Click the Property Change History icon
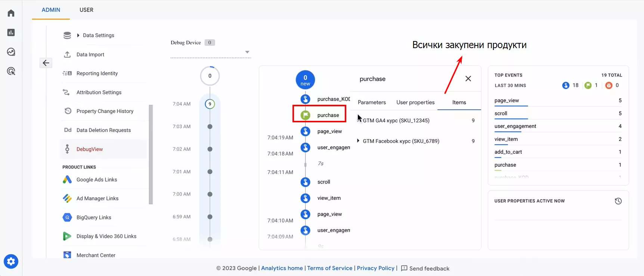This screenshot has height=276, width=644. [x=68, y=111]
